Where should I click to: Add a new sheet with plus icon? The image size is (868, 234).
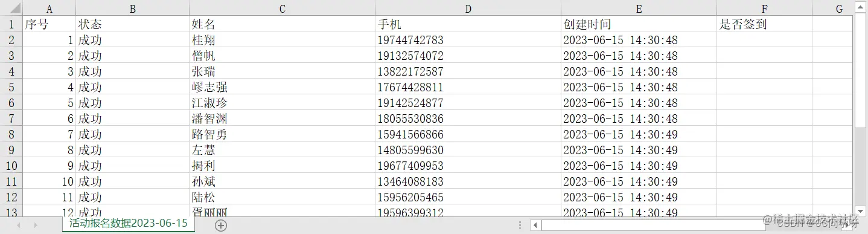pyautogui.click(x=221, y=225)
